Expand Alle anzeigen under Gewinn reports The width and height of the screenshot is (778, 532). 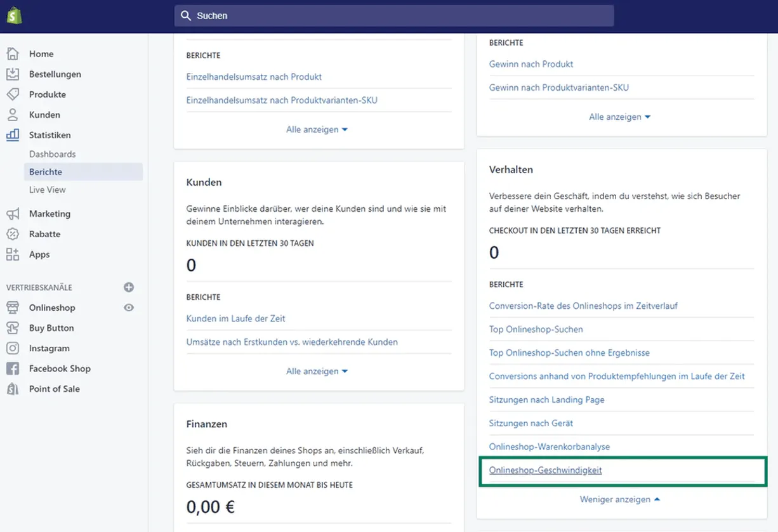[x=619, y=117]
